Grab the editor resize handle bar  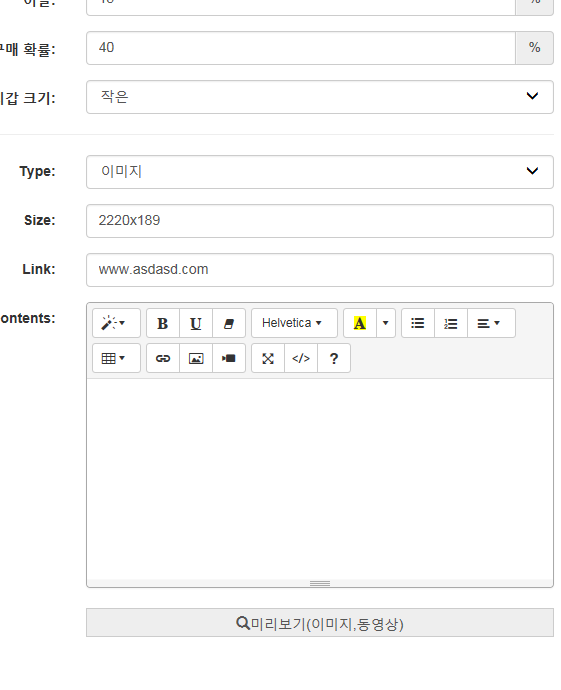point(320,584)
